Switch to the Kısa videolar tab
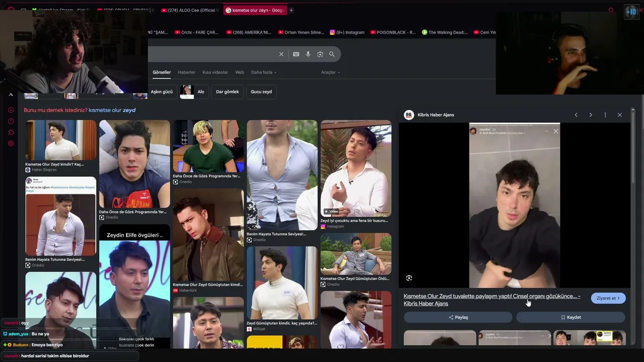Screen dimensions: 644x362 point(215,72)
